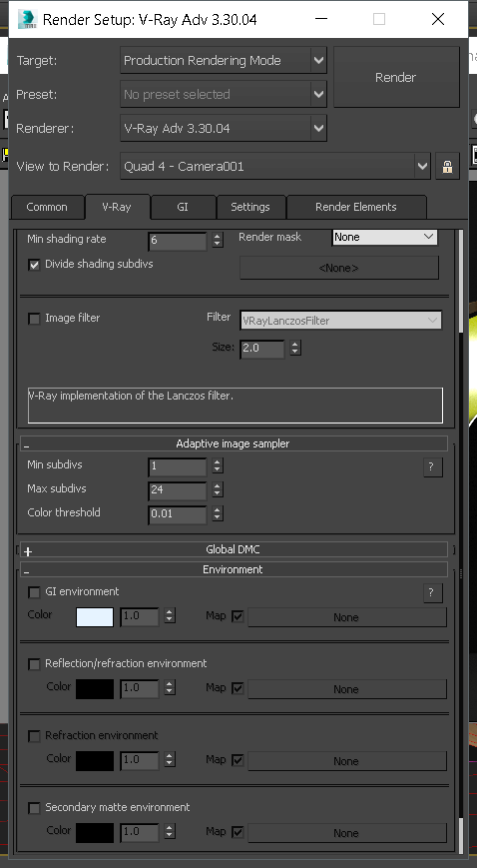
Task: Enable Refraction environment checkbox
Action: [34, 736]
